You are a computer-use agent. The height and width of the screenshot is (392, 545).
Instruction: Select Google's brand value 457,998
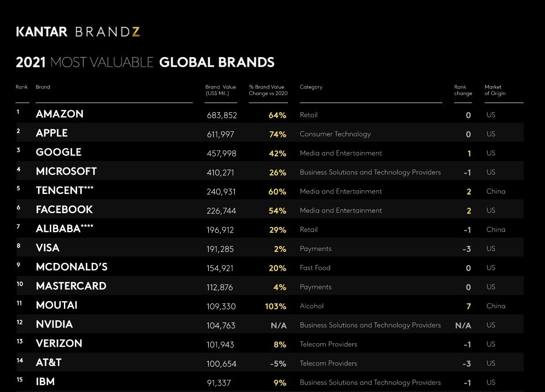(221, 153)
